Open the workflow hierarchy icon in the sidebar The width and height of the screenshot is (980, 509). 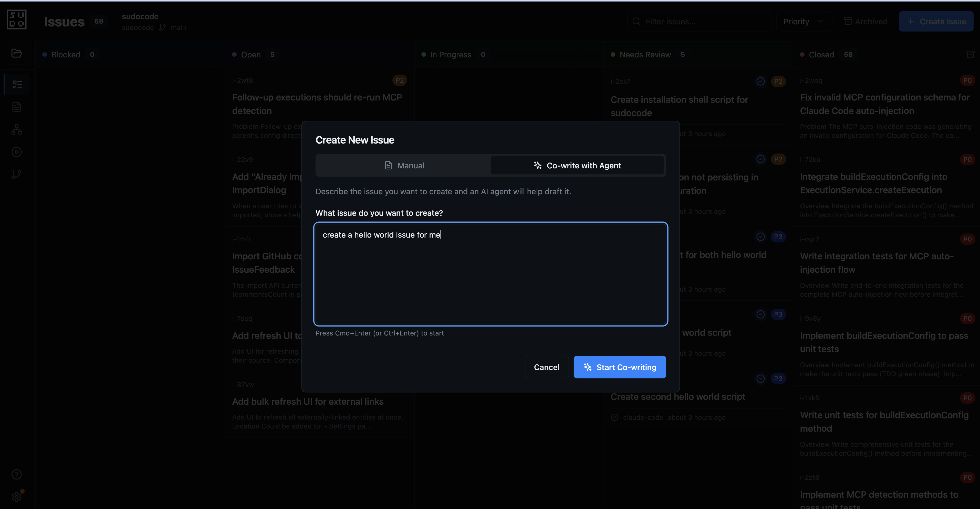17,129
